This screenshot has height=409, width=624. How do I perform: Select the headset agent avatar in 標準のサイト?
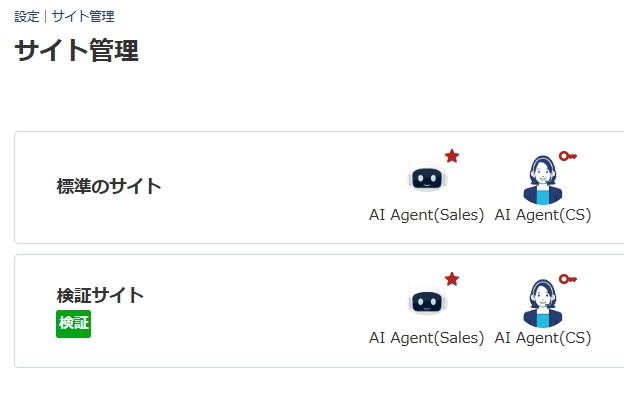(543, 180)
